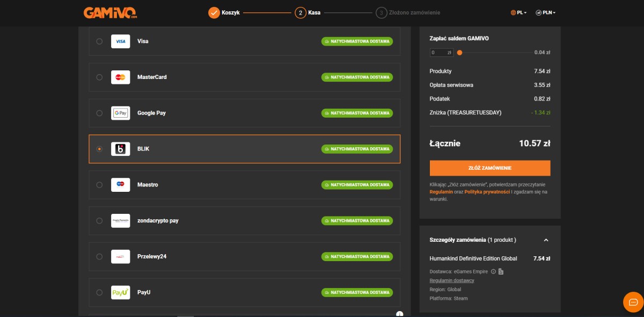Show eGames Empire supplier info icon
This screenshot has width=644, height=317.
[x=493, y=271]
